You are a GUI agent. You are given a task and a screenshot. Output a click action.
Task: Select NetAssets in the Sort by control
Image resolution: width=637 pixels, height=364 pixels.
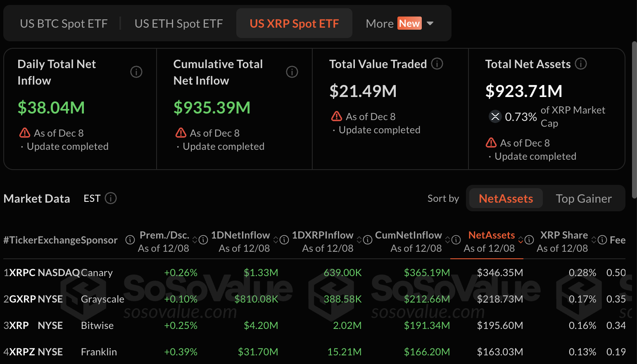click(x=505, y=199)
